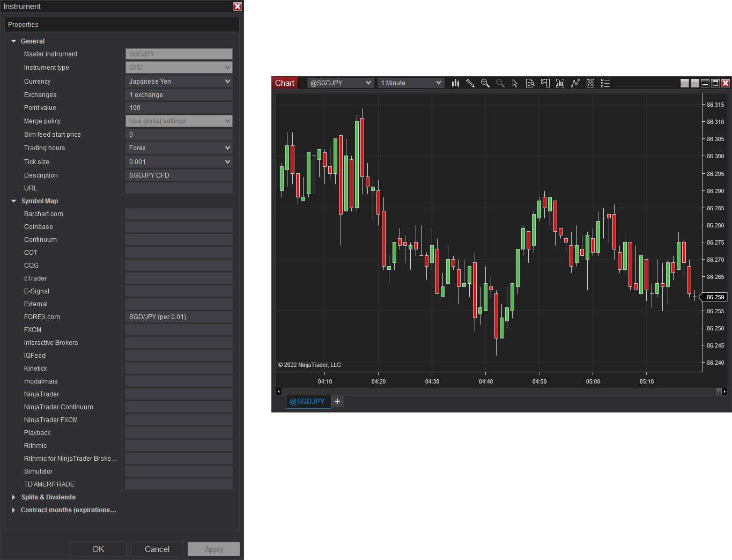Cancel the Instrument dialog

[x=157, y=549]
